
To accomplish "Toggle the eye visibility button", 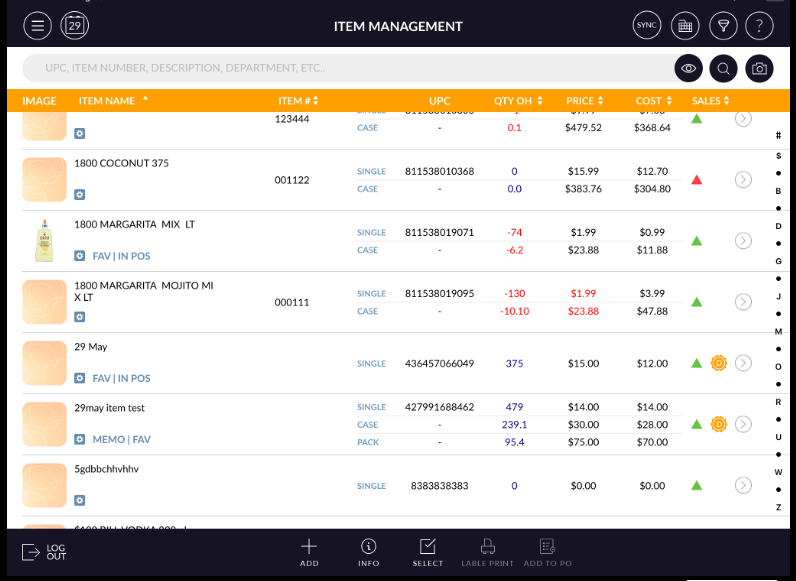I will point(687,68).
